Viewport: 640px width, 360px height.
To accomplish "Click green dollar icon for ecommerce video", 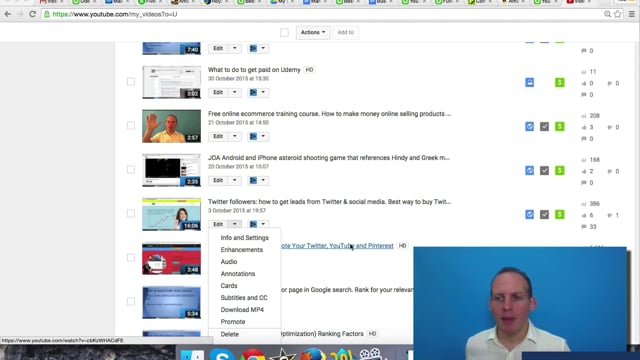I will point(560,127).
